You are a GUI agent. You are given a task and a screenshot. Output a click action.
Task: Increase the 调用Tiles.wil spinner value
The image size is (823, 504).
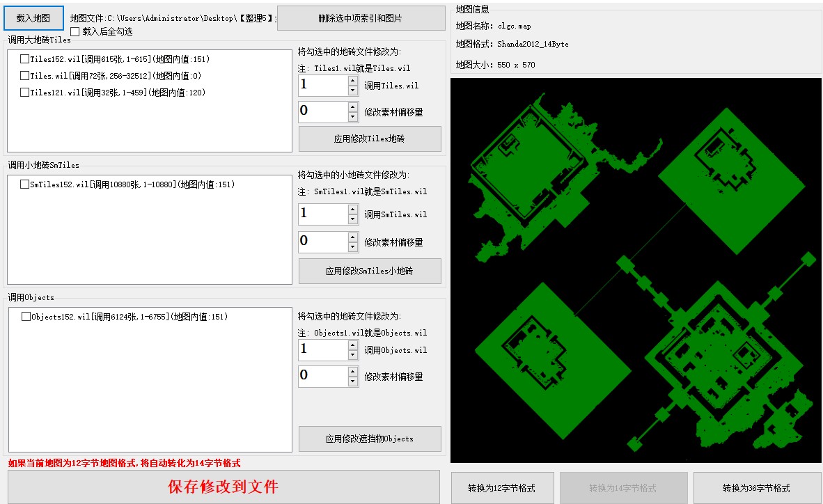point(353,81)
